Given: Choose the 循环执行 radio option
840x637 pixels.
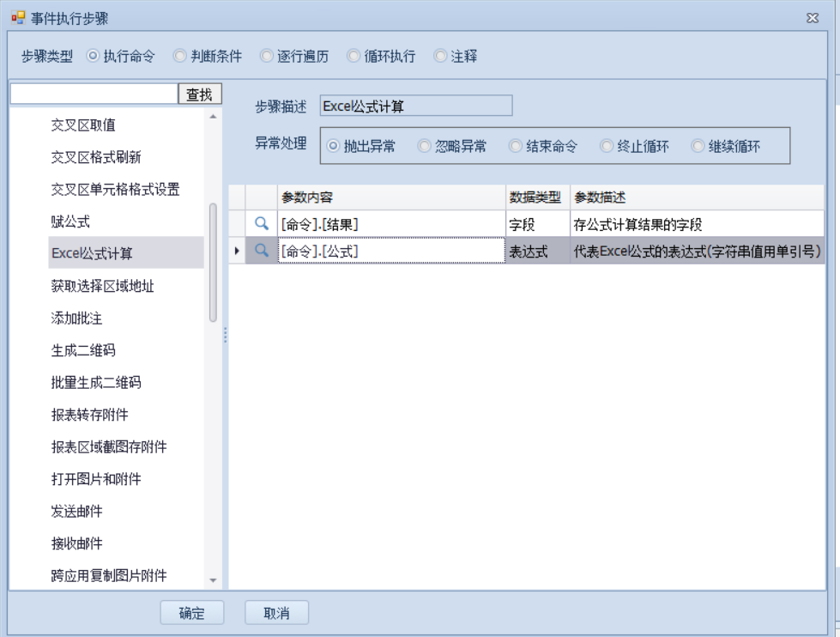Looking at the screenshot, I should pyautogui.click(x=354, y=56).
